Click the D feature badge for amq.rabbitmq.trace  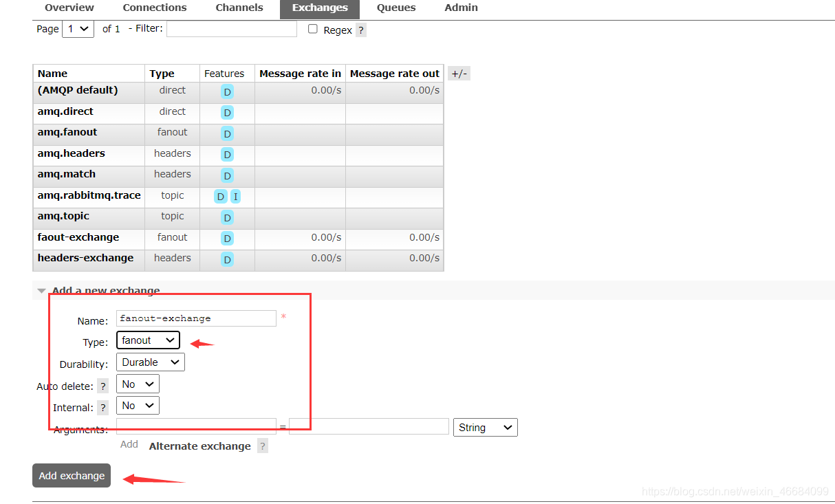220,197
